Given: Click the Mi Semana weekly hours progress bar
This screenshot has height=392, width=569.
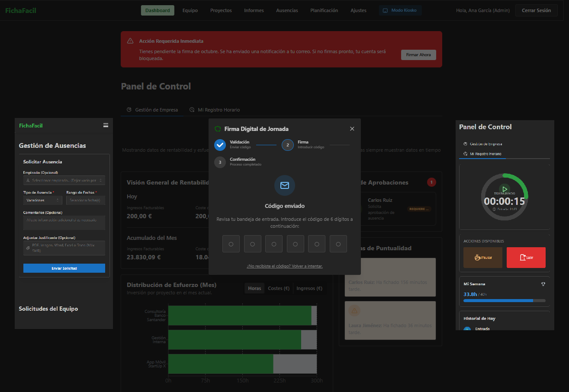Looking at the screenshot, I should tap(505, 300).
